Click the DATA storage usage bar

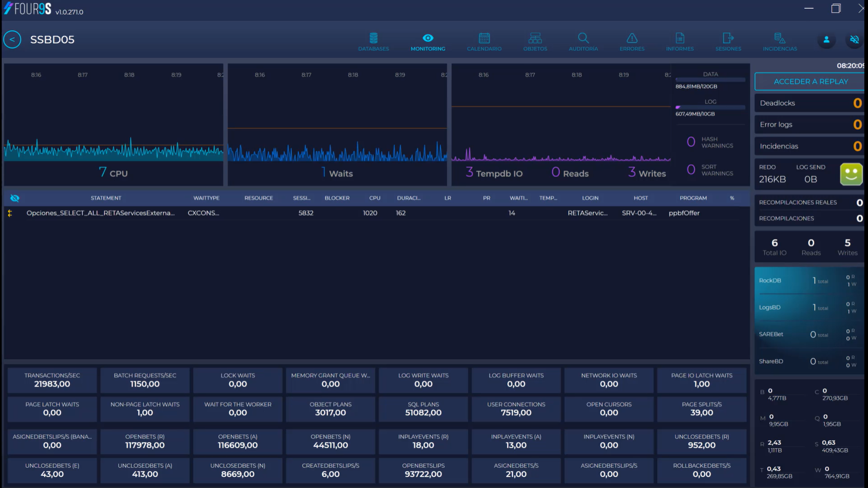point(711,80)
